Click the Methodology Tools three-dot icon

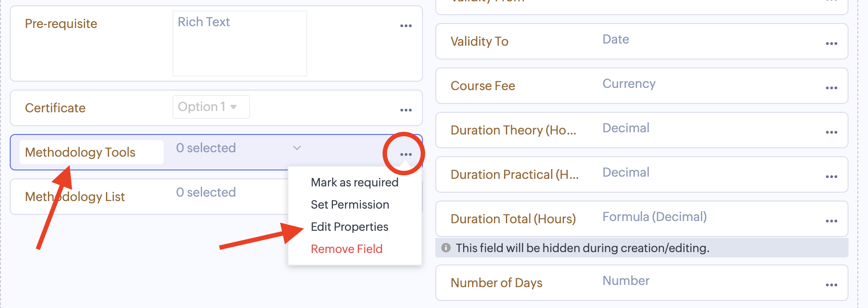[406, 154]
